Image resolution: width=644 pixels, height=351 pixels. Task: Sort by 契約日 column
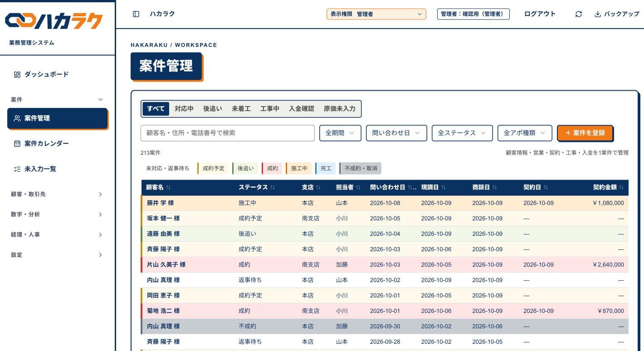coord(536,187)
